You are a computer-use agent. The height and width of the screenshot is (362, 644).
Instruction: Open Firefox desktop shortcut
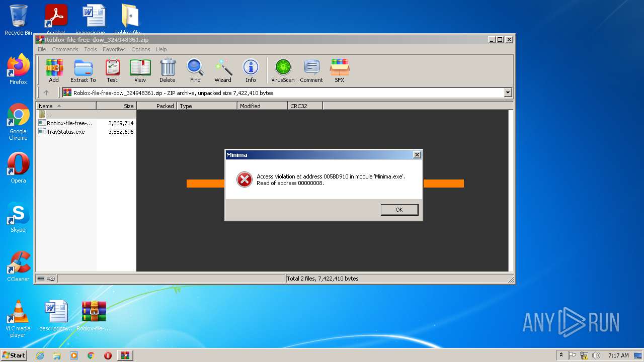18,69
